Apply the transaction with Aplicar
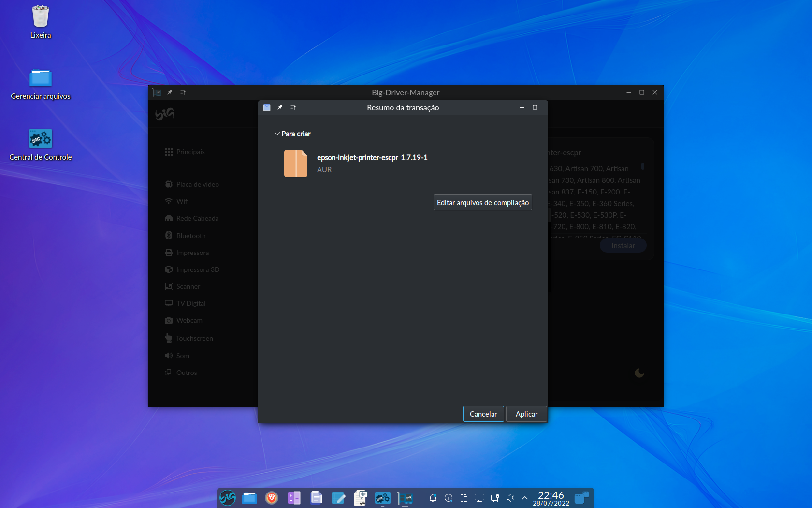 click(x=526, y=414)
